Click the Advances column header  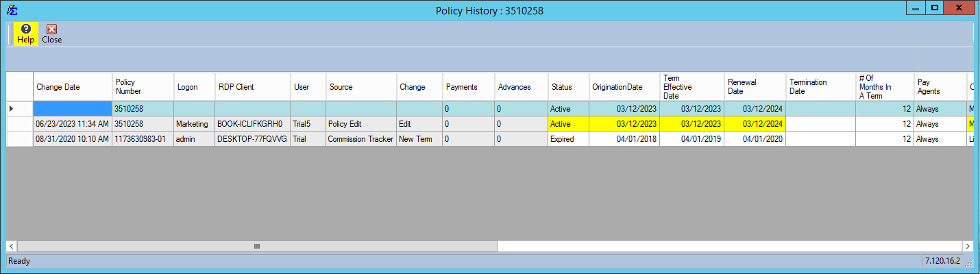click(521, 87)
